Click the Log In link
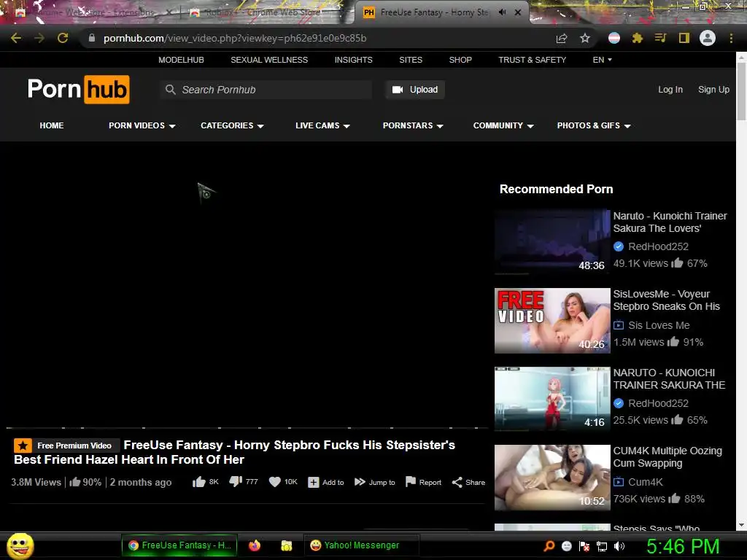The height and width of the screenshot is (560, 747). pyautogui.click(x=670, y=90)
